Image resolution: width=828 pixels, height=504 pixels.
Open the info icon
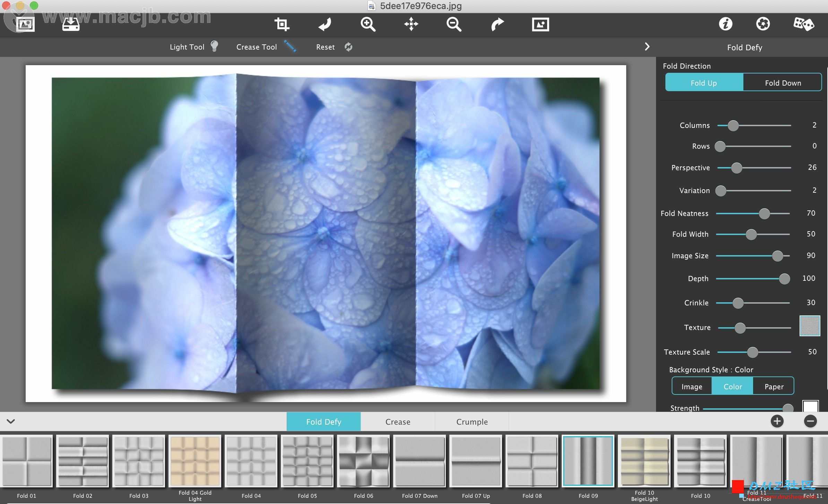click(725, 24)
